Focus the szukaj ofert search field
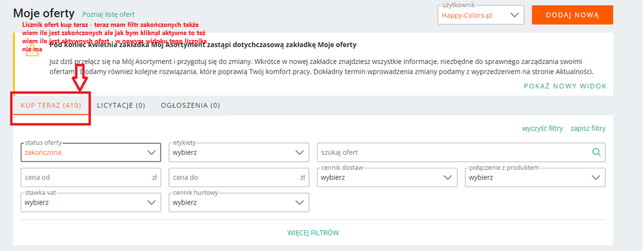This screenshot has height=251, width=644. (461, 152)
